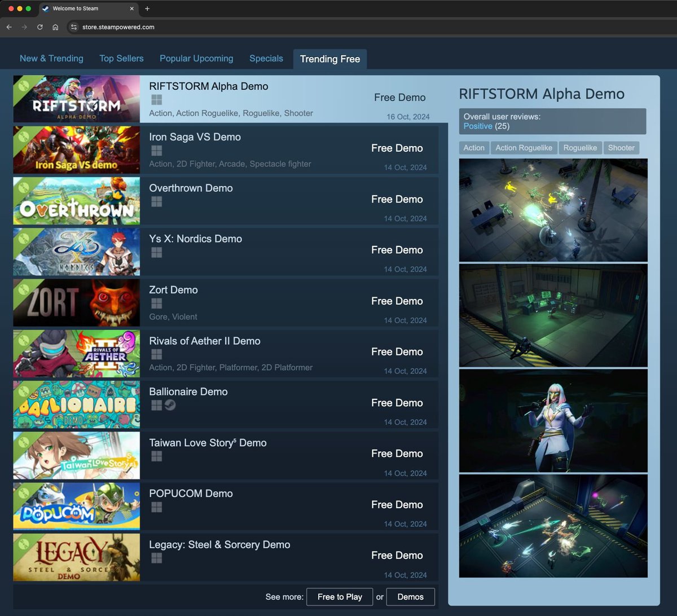Open the Ballionaire Demo title
Screen dimensions: 677x616
(188, 391)
